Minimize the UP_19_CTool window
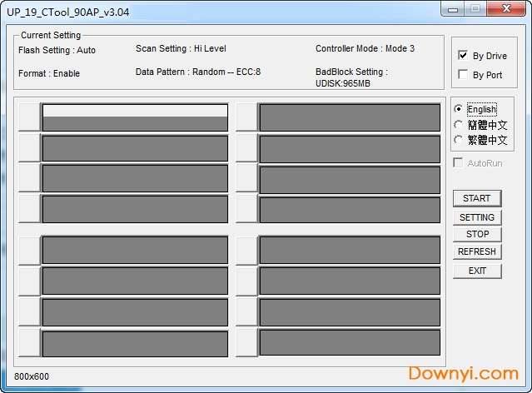 click(453, 9)
